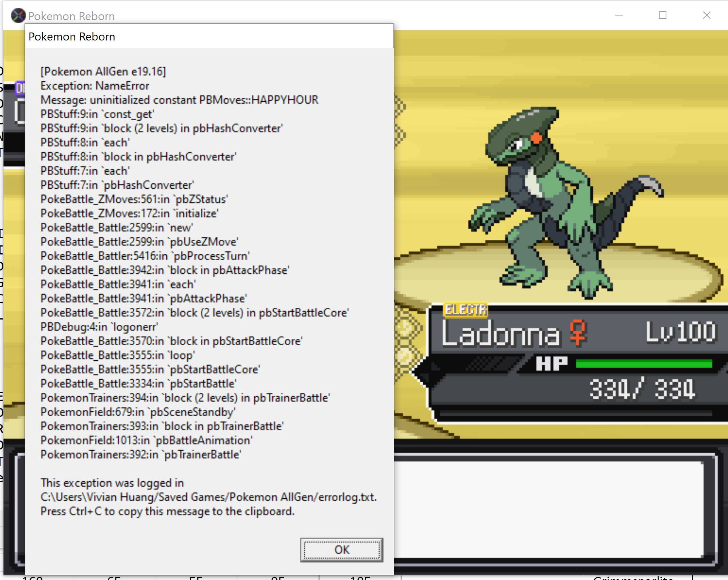Click the '[Pokemon AllGen e19.16]' text
Screen dimensions: 728x580
tap(103, 71)
